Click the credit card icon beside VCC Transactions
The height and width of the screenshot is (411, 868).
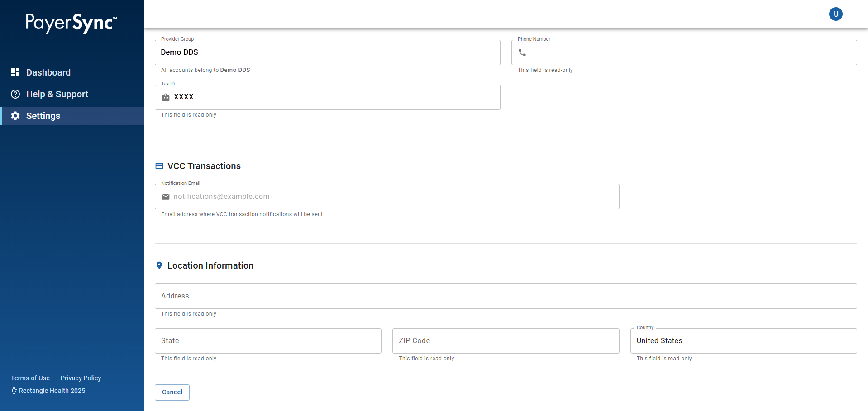[159, 166]
